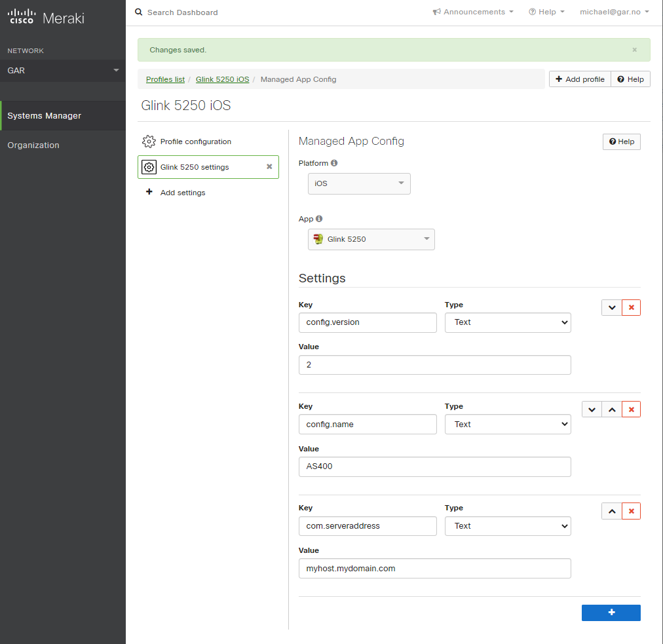
Task: Open the App Glink 5250 dropdown
Action: [x=371, y=239]
